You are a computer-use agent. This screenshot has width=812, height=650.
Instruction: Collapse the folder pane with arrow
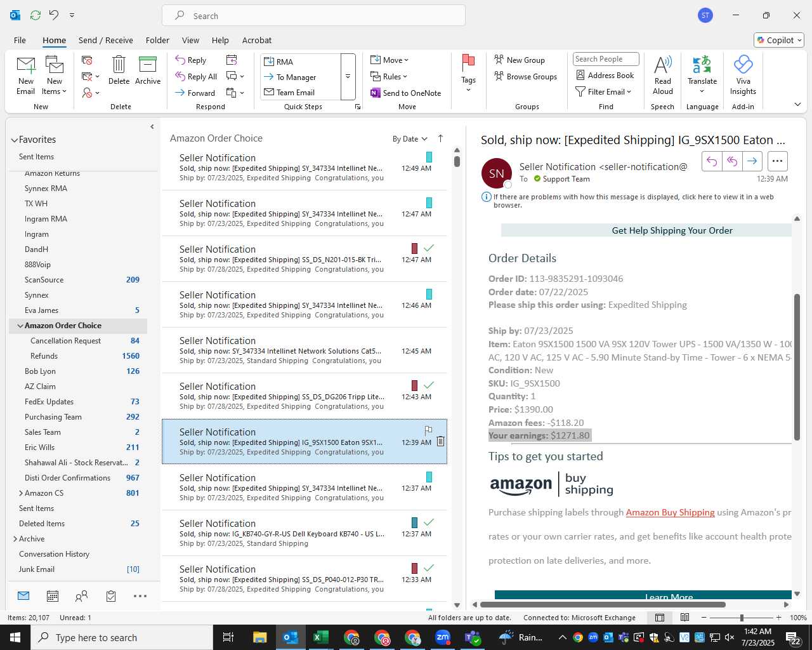152,127
